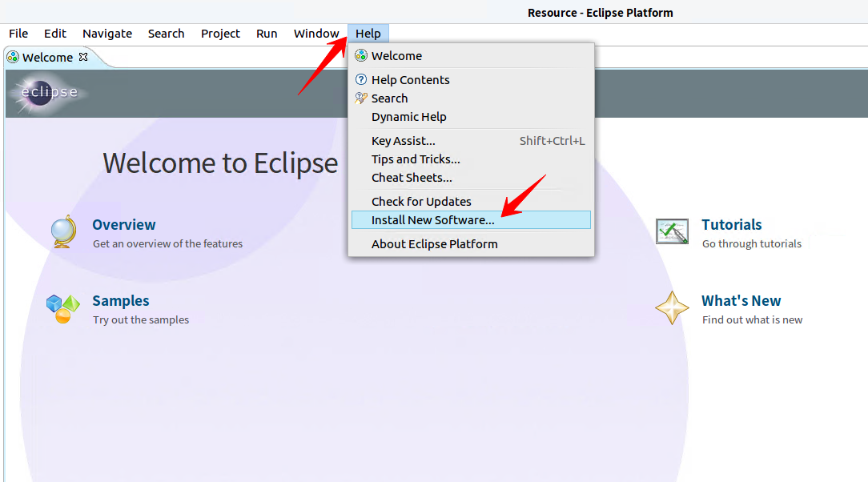This screenshot has width=868, height=482.
Task: Choose Check for Updates
Action: (x=471, y=202)
